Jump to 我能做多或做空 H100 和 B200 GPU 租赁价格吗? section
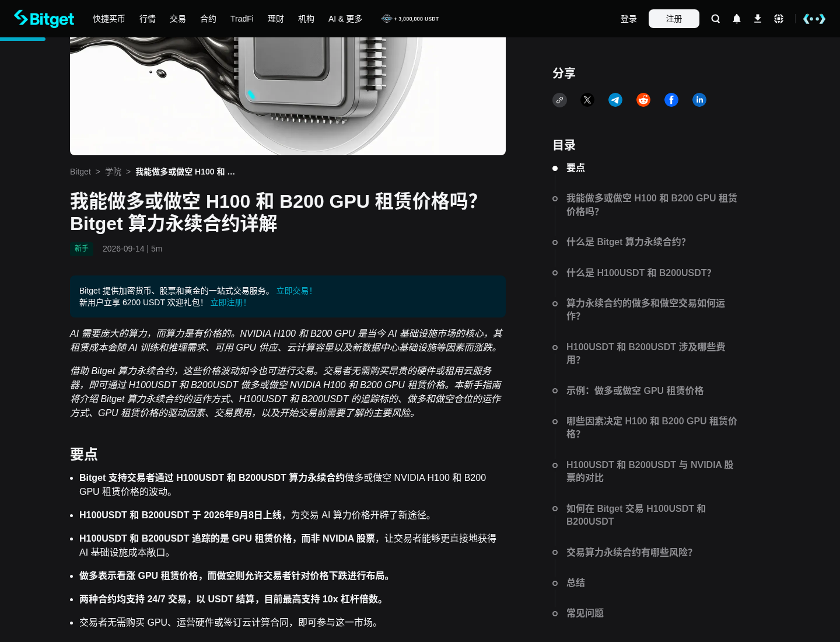840x642 pixels. [x=652, y=205]
